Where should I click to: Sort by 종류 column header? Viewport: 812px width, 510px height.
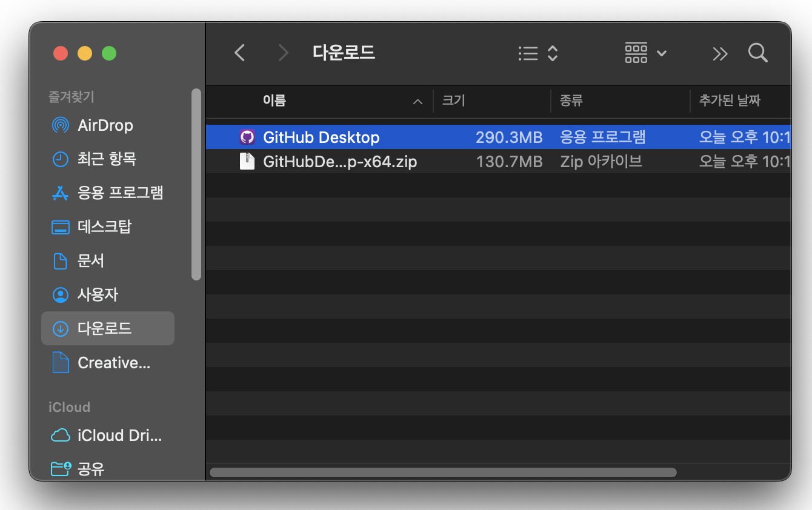(x=571, y=101)
